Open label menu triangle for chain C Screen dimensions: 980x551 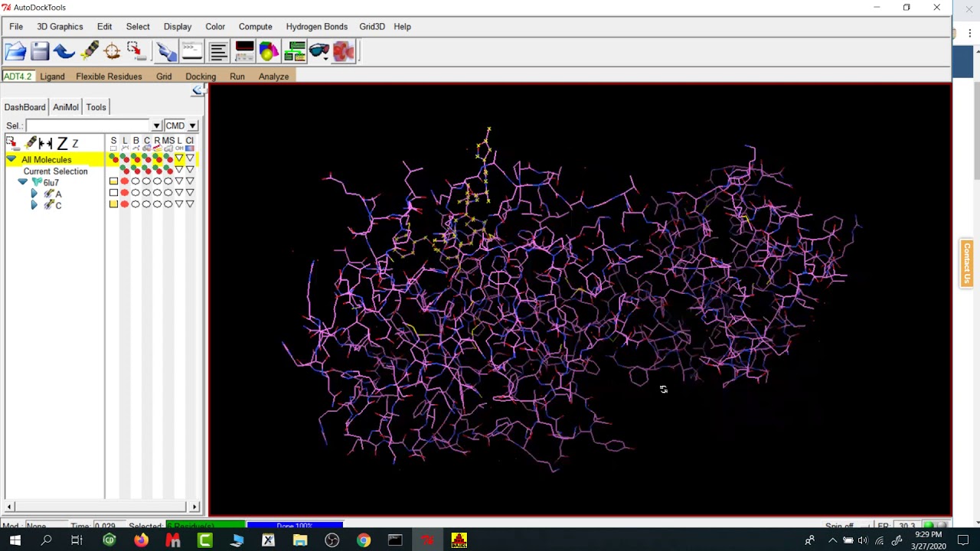point(179,204)
